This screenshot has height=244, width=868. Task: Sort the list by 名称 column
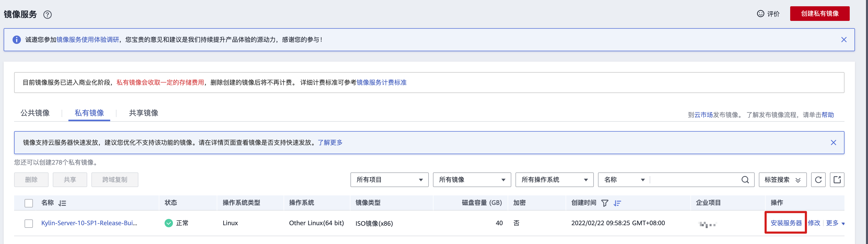pyautogui.click(x=62, y=203)
